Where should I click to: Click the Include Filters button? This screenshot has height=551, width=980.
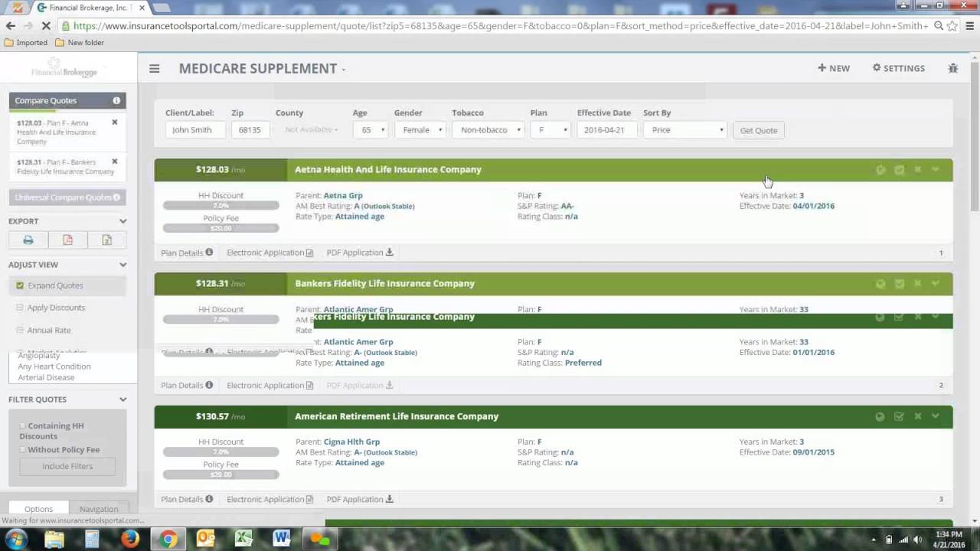tap(67, 466)
